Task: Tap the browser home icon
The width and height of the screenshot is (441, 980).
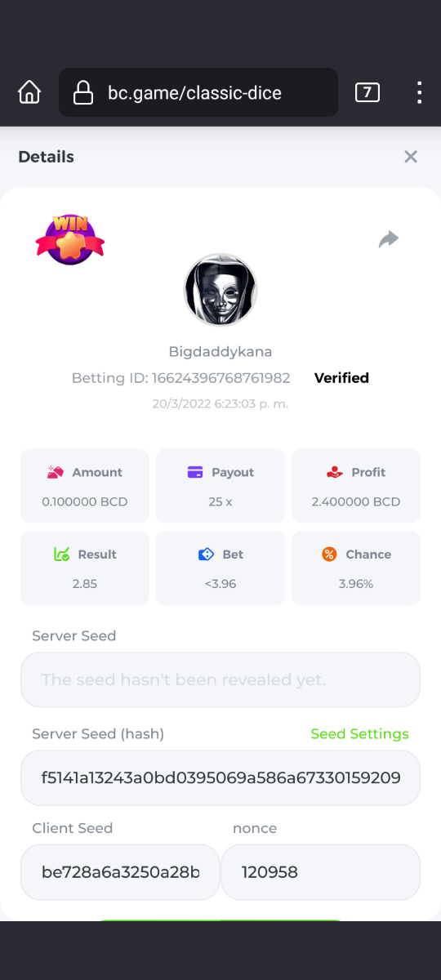Action: coord(29,92)
